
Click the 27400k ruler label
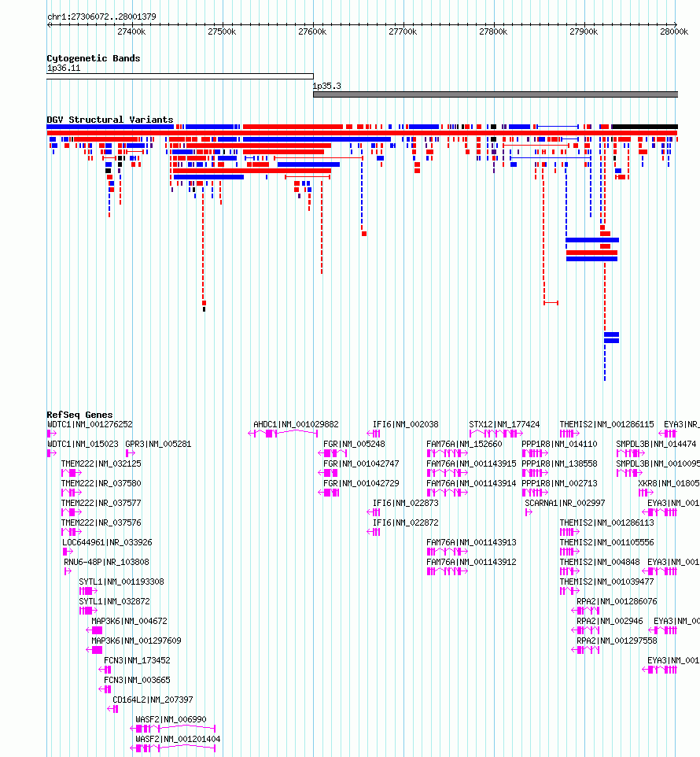131,31
